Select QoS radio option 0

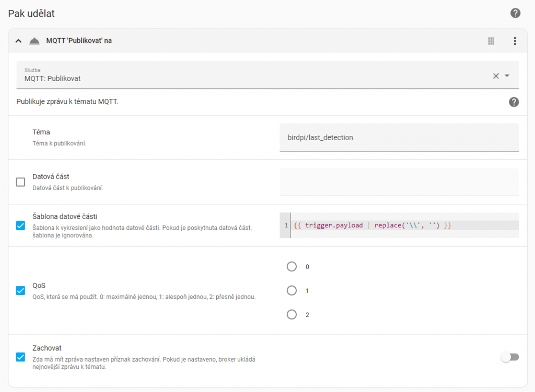pos(292,267)
